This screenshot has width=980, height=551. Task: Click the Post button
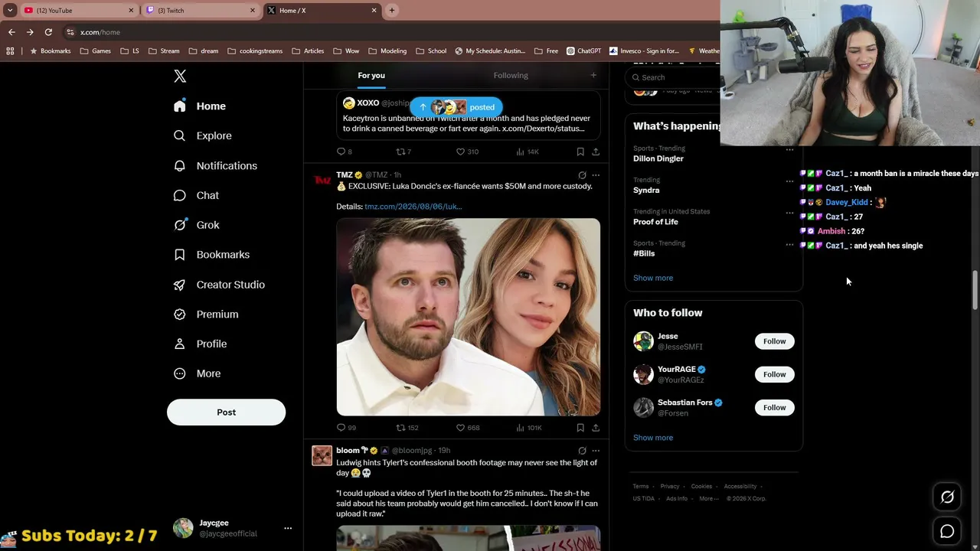(x=226, y=412)
